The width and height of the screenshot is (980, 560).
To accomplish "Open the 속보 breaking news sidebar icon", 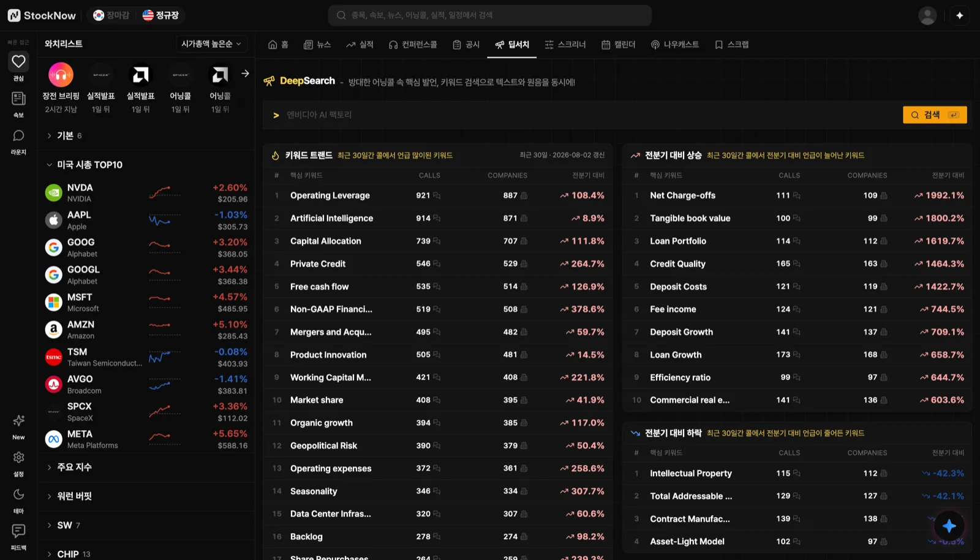I will 18,99.
